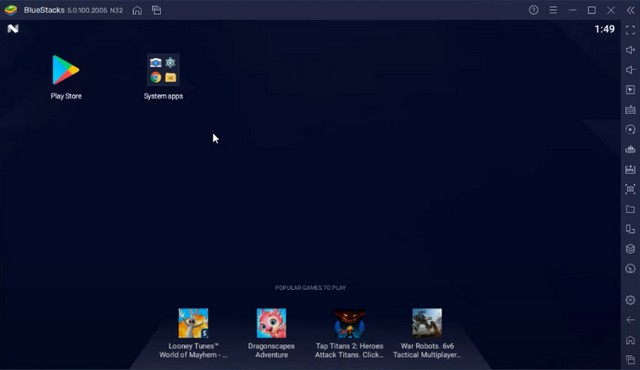The height and width of the screenshot is (370, 640).
Task: Increase volume using sidebar speaker plus icon
Action: [630, 50]
